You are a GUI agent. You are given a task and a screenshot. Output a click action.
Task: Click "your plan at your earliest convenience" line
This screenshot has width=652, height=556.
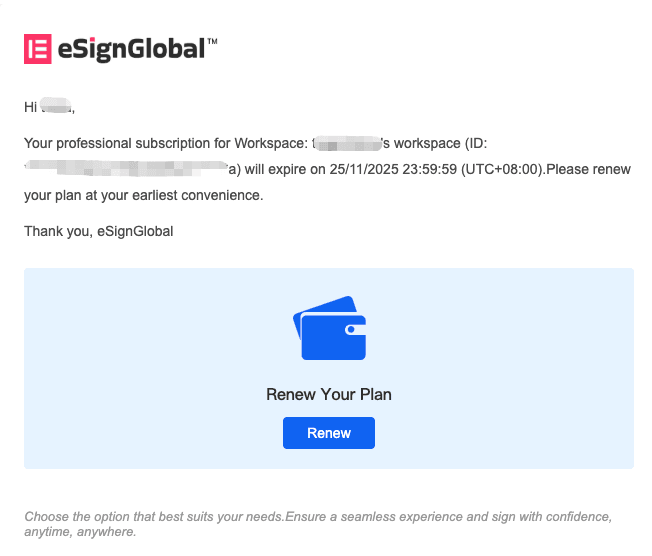[143, 195]
